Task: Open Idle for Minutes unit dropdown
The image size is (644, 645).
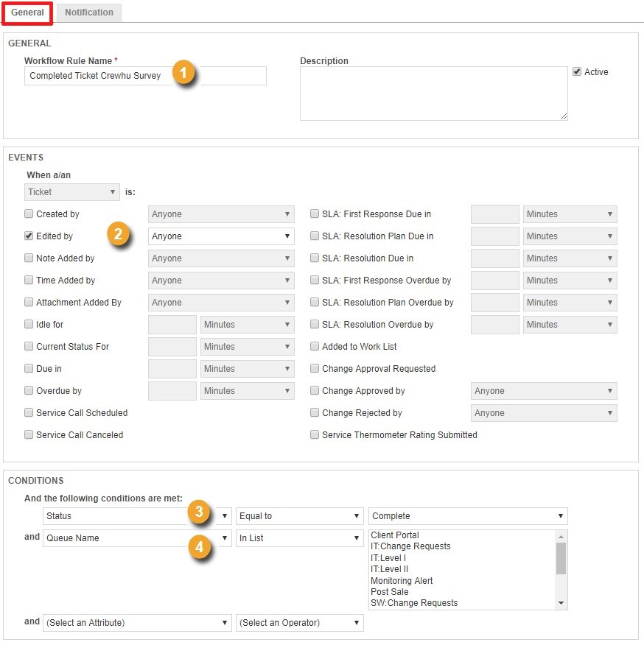Action: [248, 324]
